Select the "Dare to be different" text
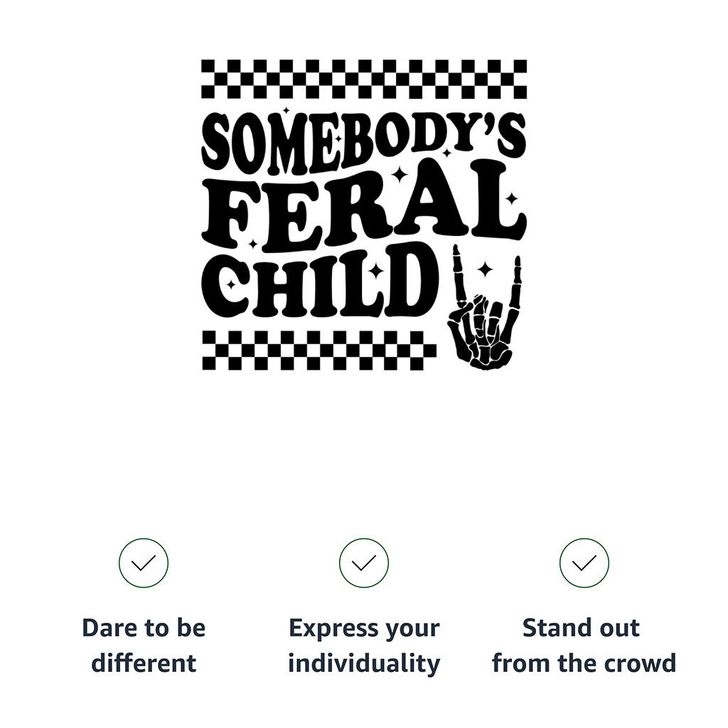Image resolution: width=728 pixels, height=728 pixels. (144, 646)
